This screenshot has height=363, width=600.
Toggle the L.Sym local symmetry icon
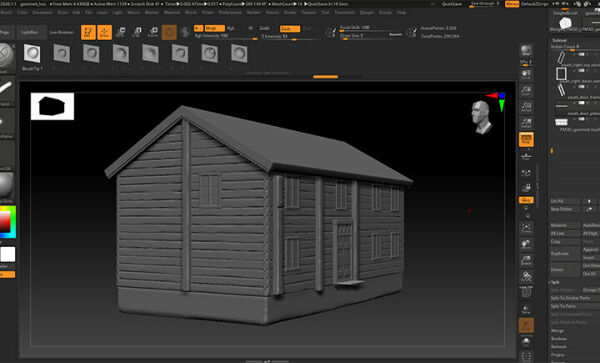pos(526,173)
